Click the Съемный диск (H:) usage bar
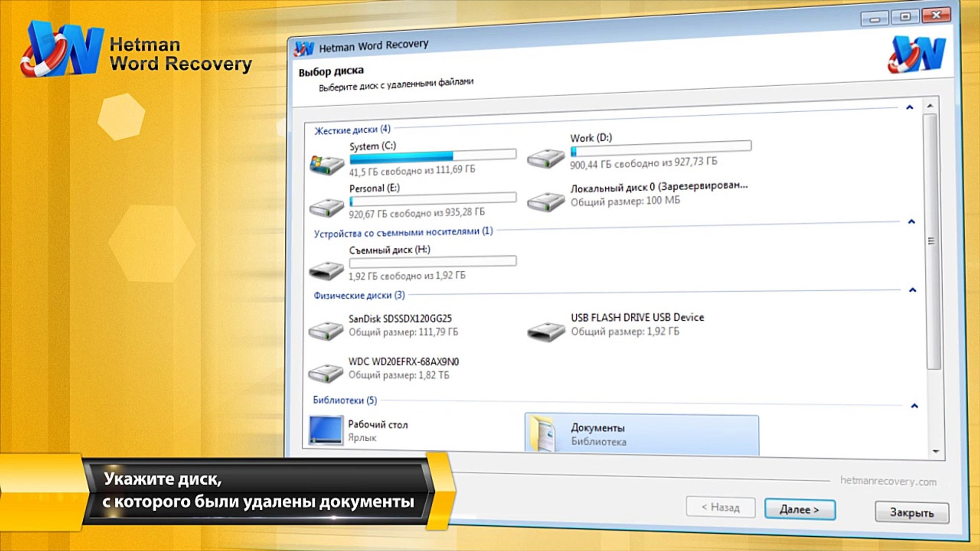Screen dimensions: 980x551 (x=433, y=262)
